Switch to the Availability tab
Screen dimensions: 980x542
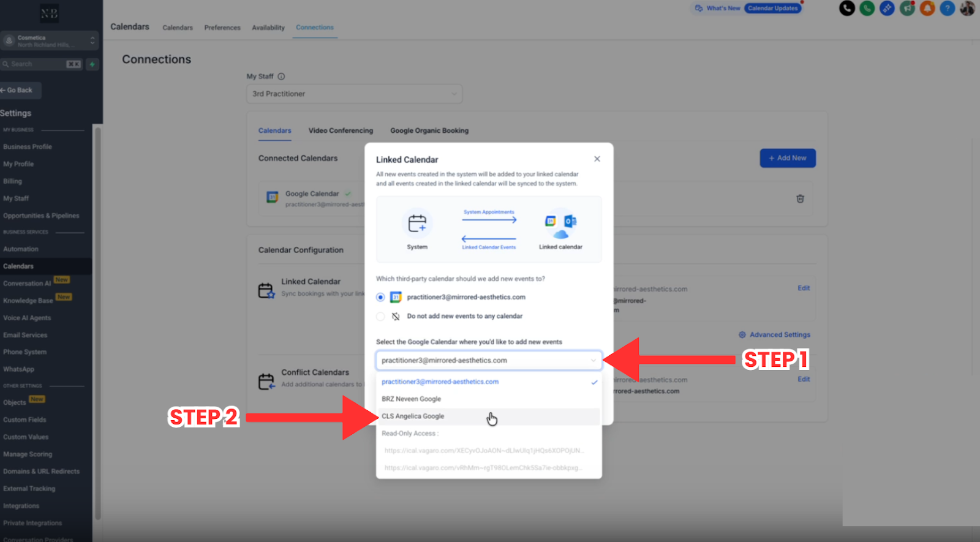pyautogui.click(x=268, y=28)
